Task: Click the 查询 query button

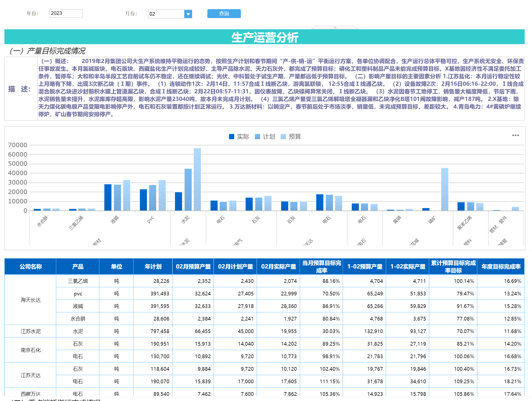Action: pyautogui.click(x=224, y=14)
